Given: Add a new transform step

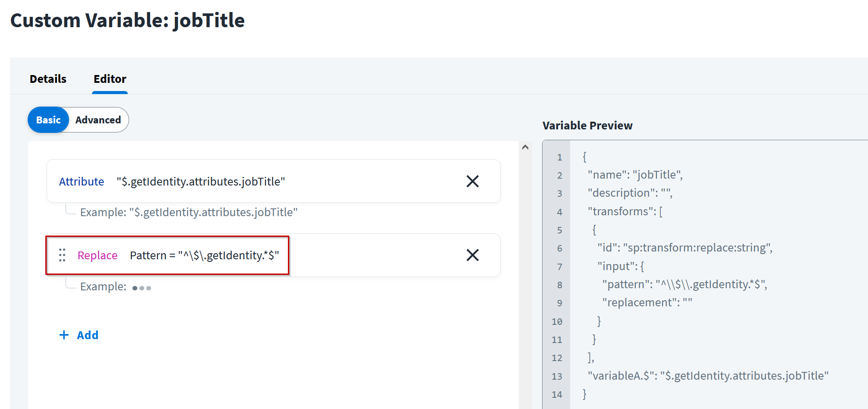Looking at the screenshot, I should [87, 335].
